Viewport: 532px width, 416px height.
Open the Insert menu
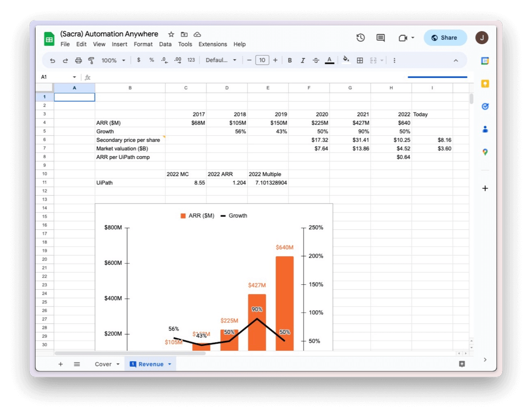(120, 44)
